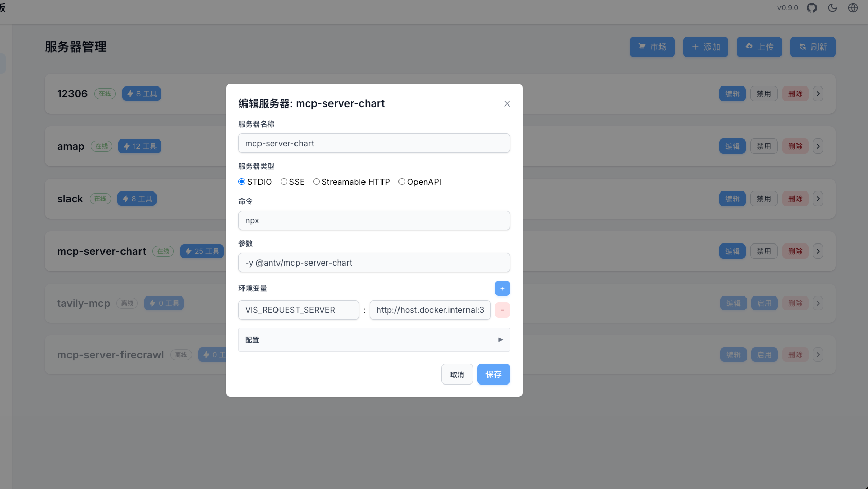
Task: Disable the amap server
Action: (764, 146)
